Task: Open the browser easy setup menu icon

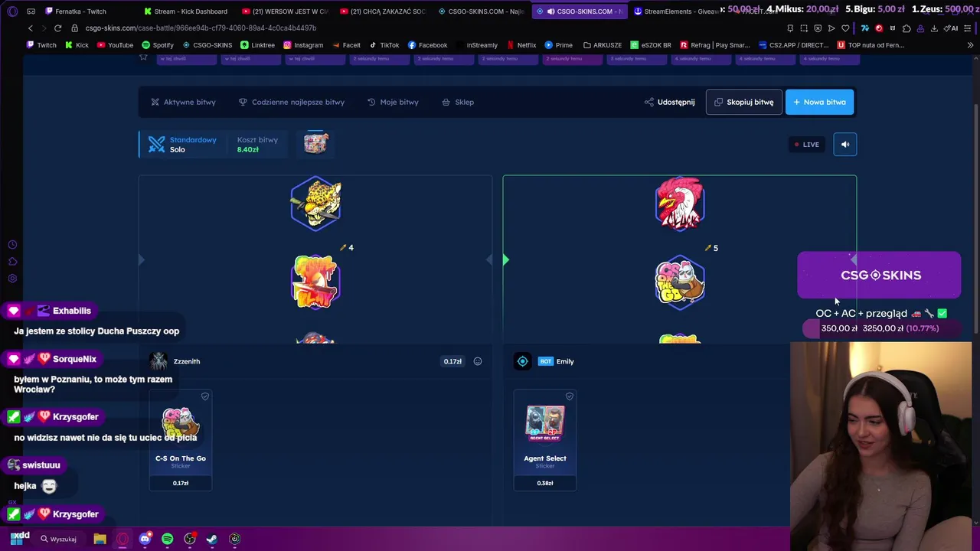Action: (x=969, y=28)
